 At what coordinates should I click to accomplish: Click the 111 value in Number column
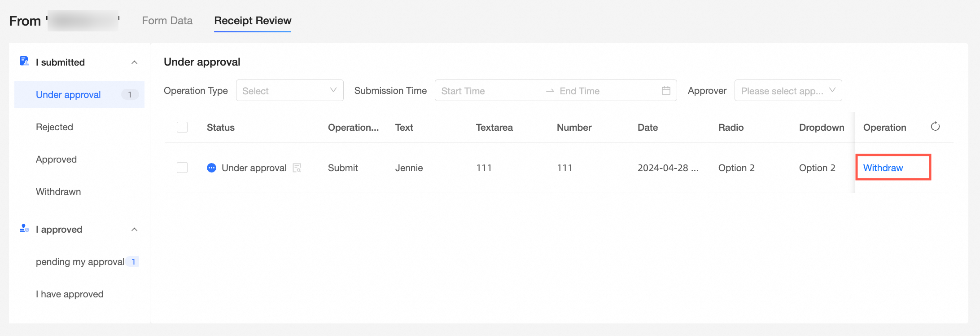pyautogui.click(x=564, y=168)
